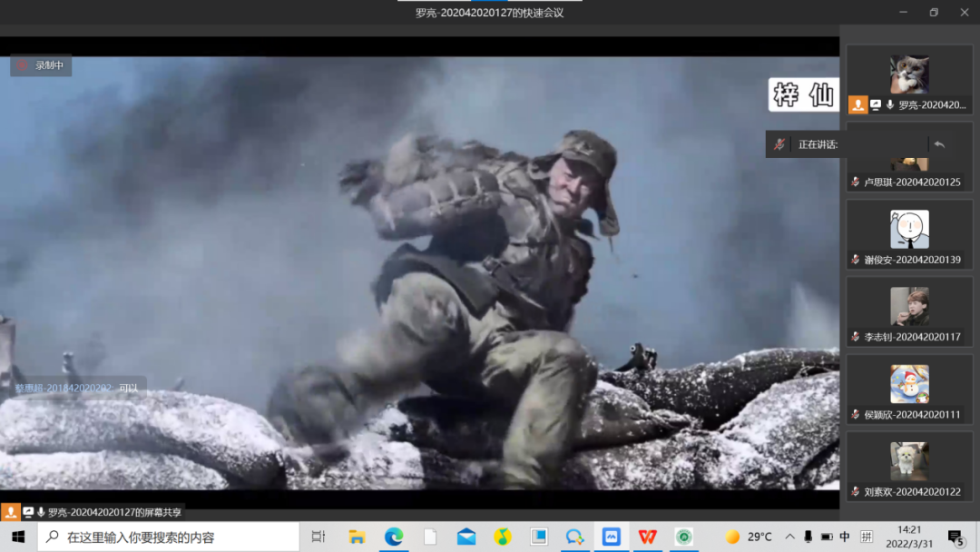The image size is (980, 552).
Task: Click muted mic icon for 谢俊安-202042020139
Action: [855, 260]
